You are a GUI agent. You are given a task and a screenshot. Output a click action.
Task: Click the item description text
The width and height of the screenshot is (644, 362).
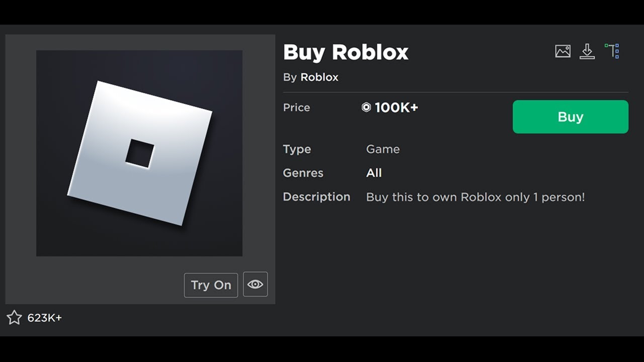click(475, 197)
